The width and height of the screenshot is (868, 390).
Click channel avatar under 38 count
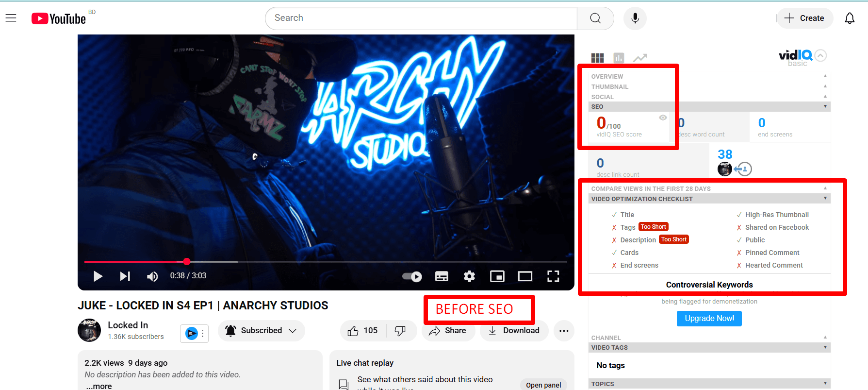(724, 169)
